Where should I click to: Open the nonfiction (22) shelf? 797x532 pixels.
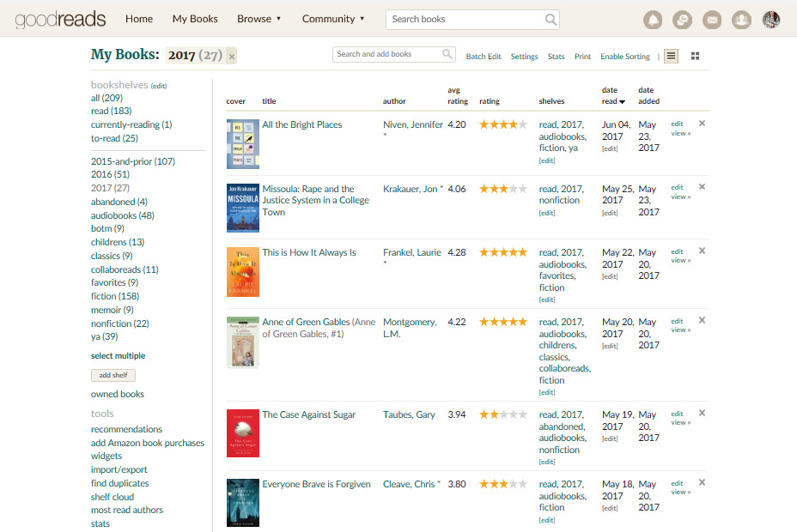pos(120,323)
